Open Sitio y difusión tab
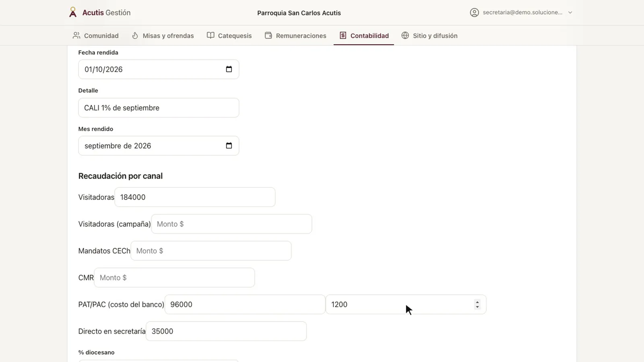The image size is (644, 362). (x=429, y=35)
